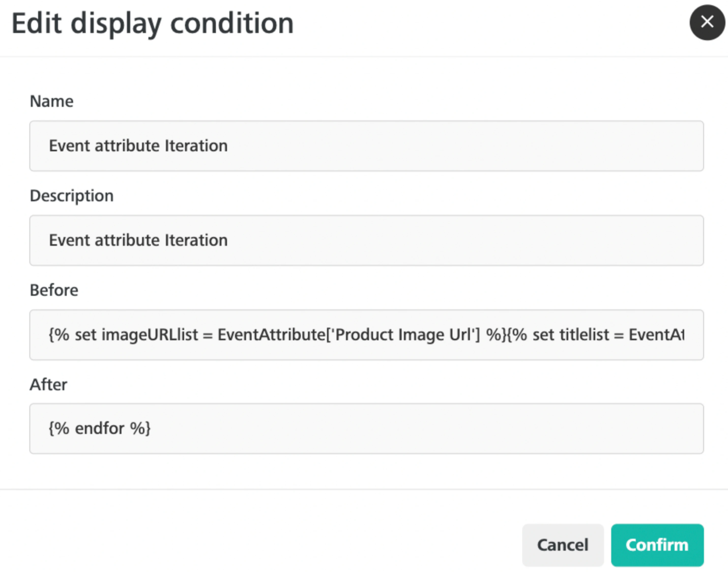Viewport: 728px width, 572px height.
Task: Click the After field label
Action: pyautogui.click(x=49, y=384)
